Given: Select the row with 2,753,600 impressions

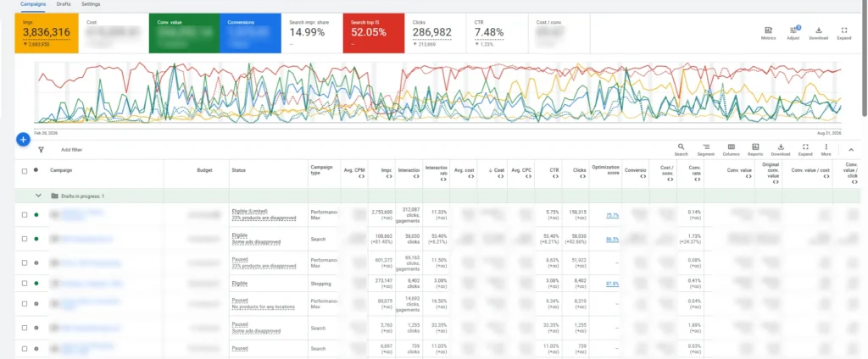Looking at the screenshot, I should coord(25,214).
